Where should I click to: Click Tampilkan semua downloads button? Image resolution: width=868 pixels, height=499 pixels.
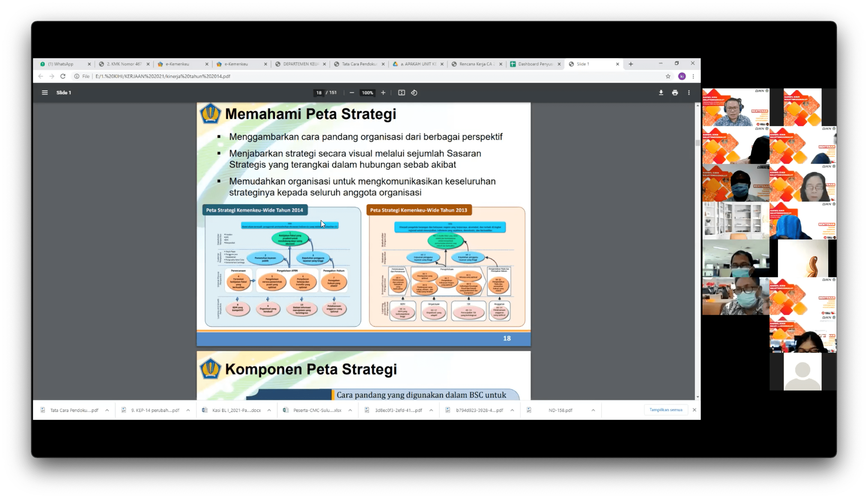(666, 410)
